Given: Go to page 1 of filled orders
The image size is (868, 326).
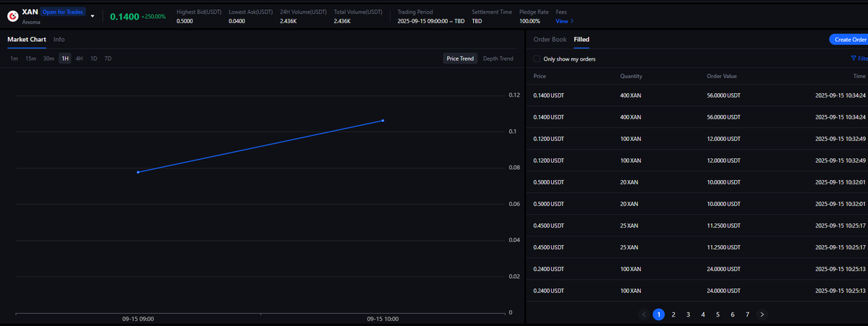Looking at the screenshot, I should [x=659, y=314].
